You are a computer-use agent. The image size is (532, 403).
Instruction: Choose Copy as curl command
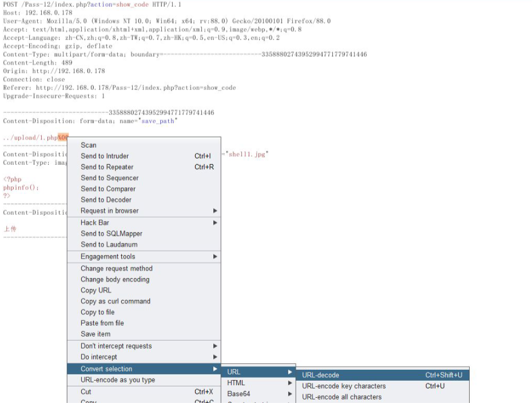pos(116,301)
